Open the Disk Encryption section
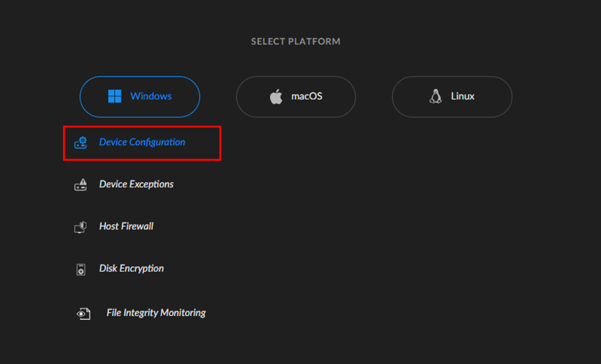The image size is (601, 364). pos(131,268)
